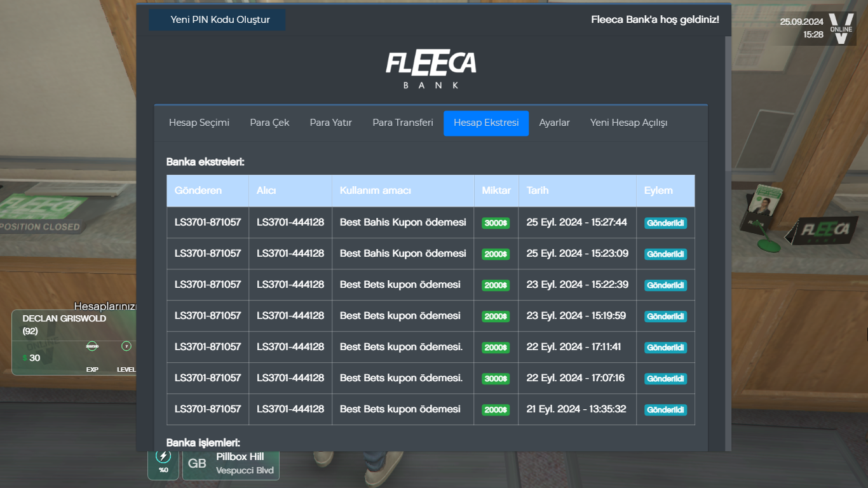This screenshot has width=868, height=488.
Task: Click the Miktar column header
Action: [496, 191]
